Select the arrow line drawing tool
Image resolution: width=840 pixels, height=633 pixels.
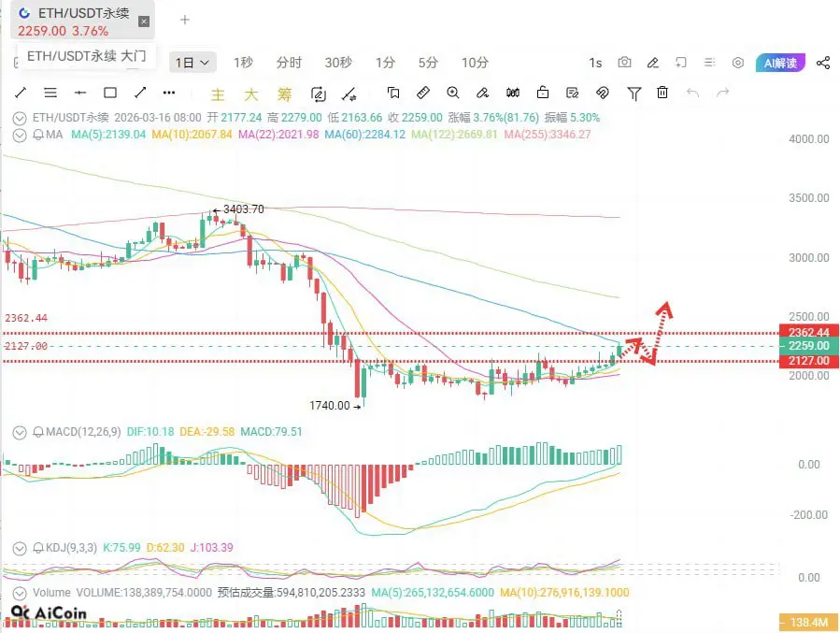point(140,93)
